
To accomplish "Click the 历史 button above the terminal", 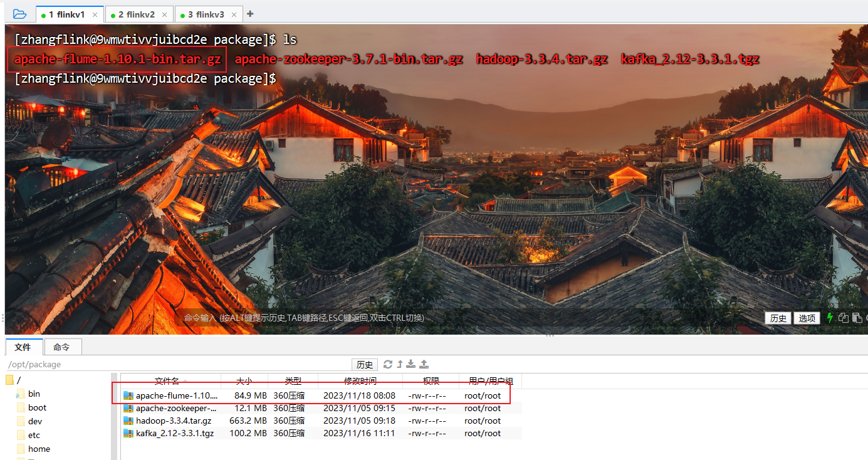I will pos(778,318).
